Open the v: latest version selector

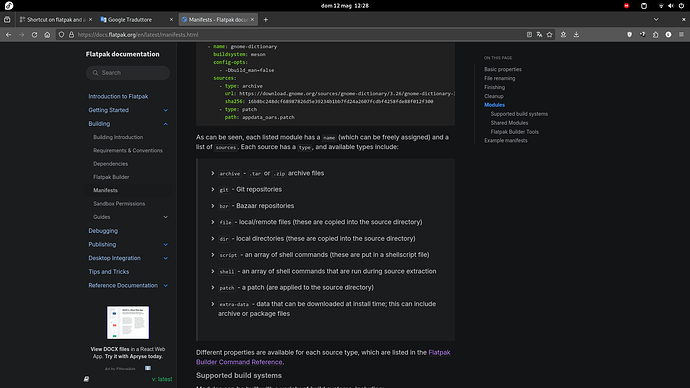pyautogui.click(x=162, y=379)
